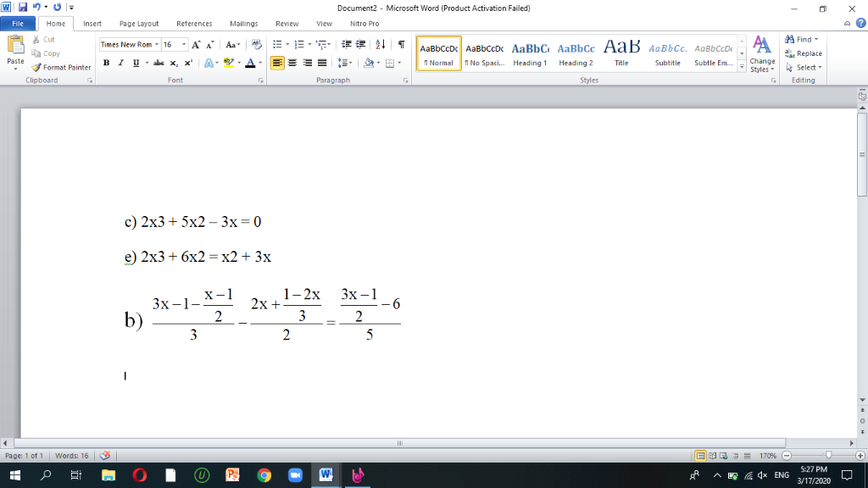Viewport: 868px width, 488px height.
Task: Switch to the Page Layout tab
Action: click(139, 24)
